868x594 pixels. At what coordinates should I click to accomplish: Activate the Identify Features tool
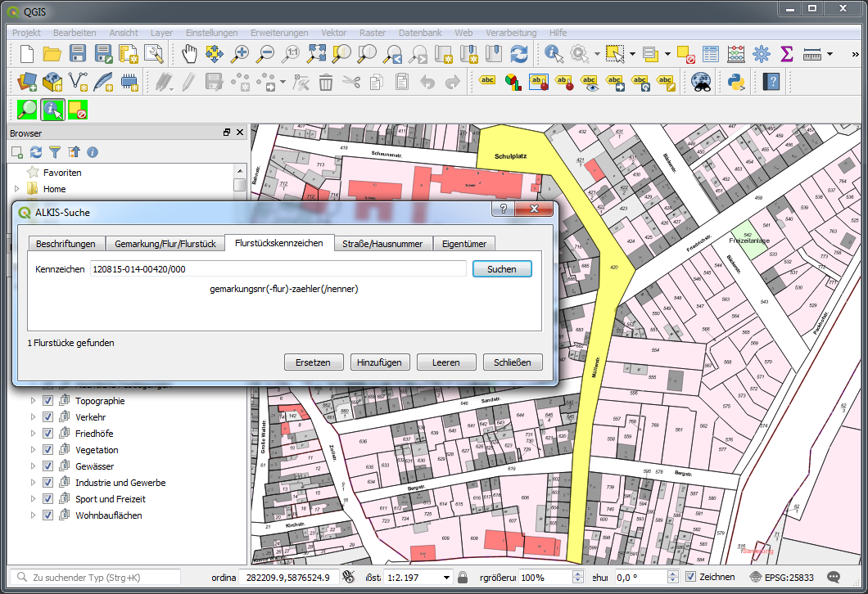click(x=554, y=54)
